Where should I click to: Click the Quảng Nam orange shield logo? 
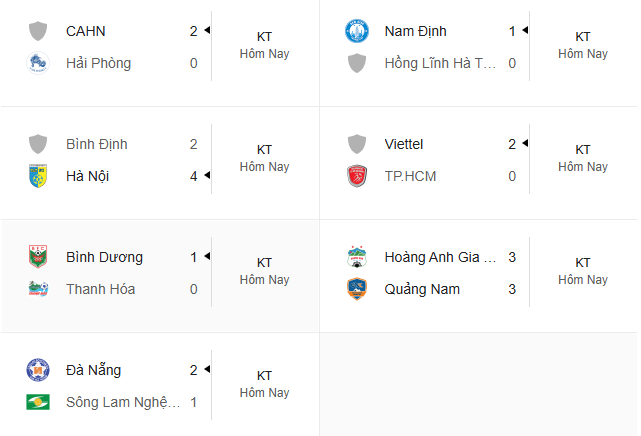pos(357,289)
